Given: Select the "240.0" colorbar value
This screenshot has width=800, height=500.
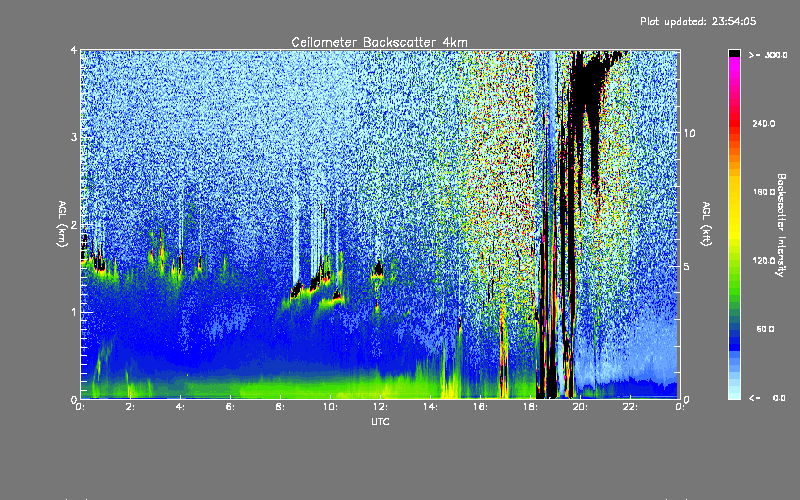Looking at the screenshot, I should coord(764,123).
